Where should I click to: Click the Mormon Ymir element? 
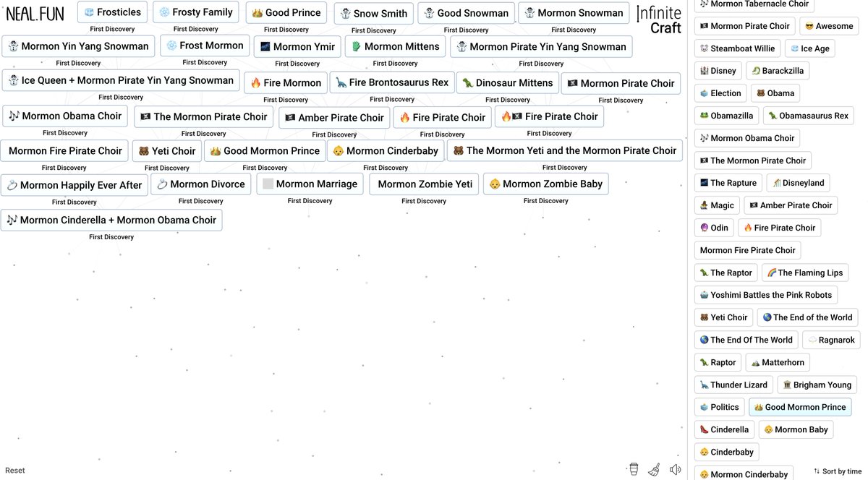(297, 47)
